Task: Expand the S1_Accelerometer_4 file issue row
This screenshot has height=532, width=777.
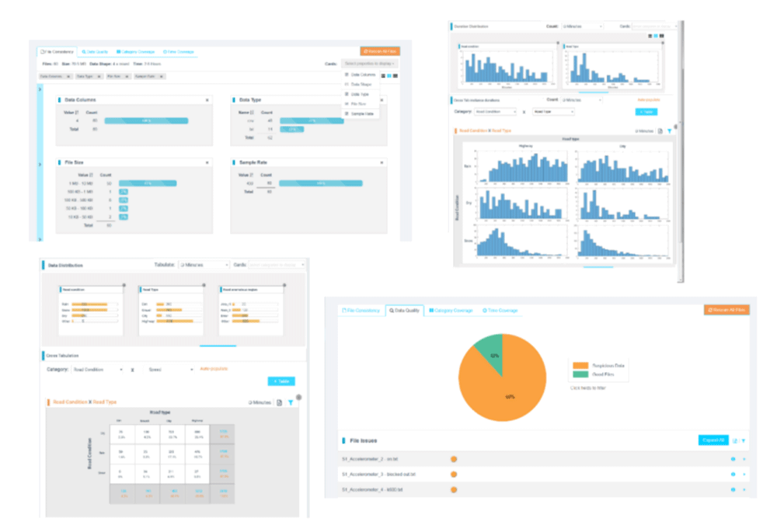Action: (x=744, y=490)
